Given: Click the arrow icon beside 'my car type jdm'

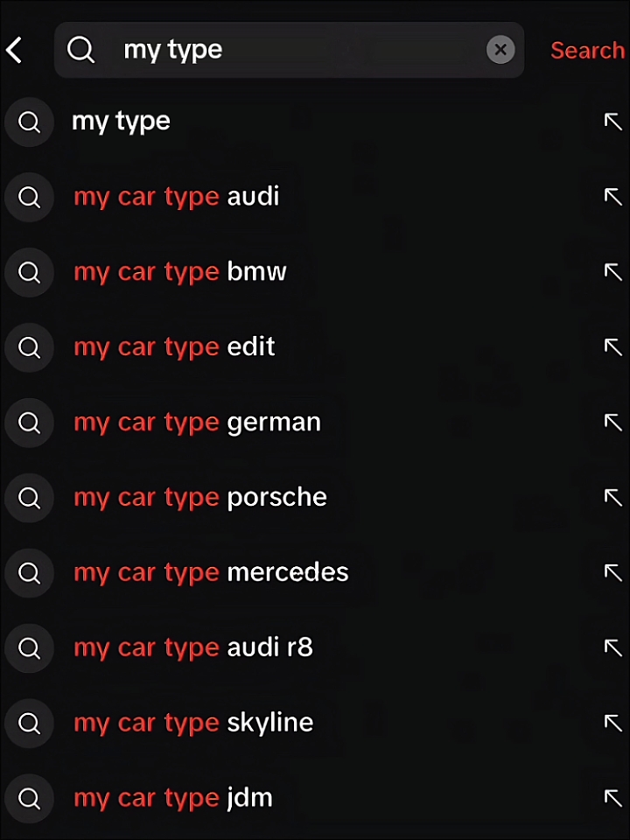Looking at the screenshot, I should point(613,799).
